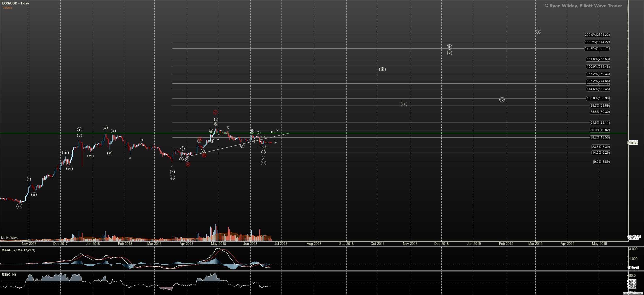Screen dimensions: 644x295
Task: Select the red circled B wave label
Action: pos(204,155)
